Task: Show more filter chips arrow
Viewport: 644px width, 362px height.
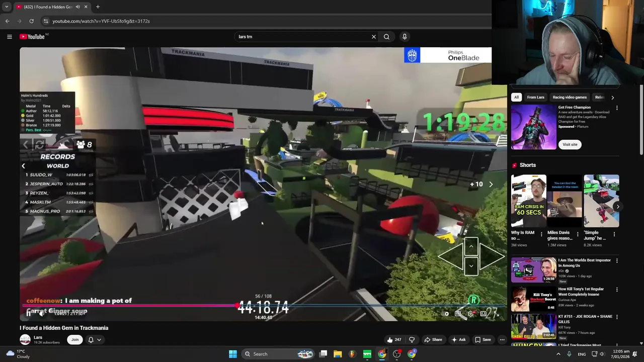Action: pyautogui.click(x=612, y=97)
